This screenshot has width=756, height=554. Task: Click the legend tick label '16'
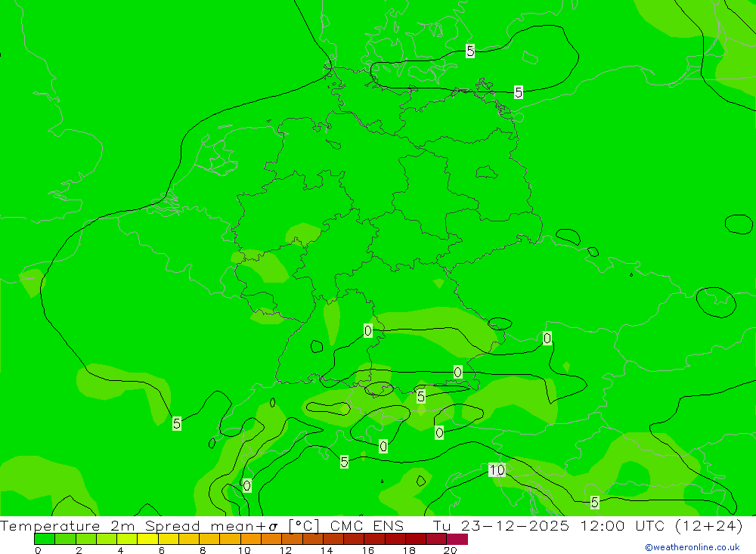[x=368, y=550]
